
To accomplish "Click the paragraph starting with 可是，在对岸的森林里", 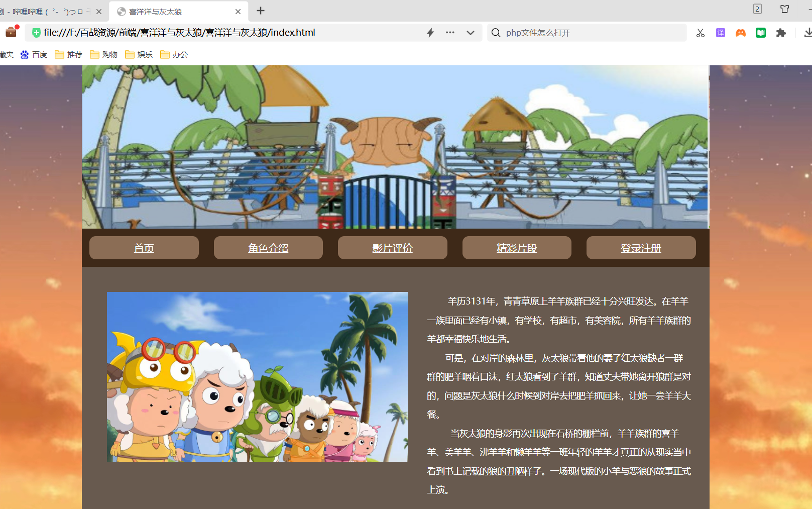I will pyautogui.click(x=559, y=386).
